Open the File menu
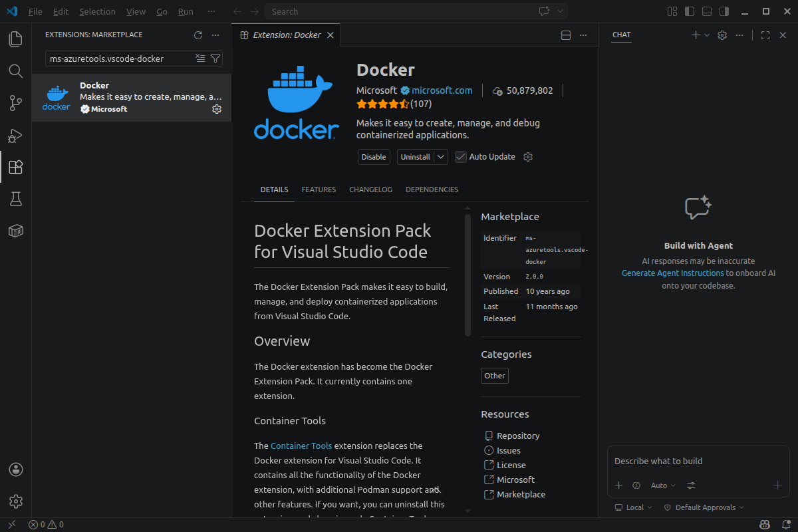The width and height of the screenshot is (798, 532). 35,11
